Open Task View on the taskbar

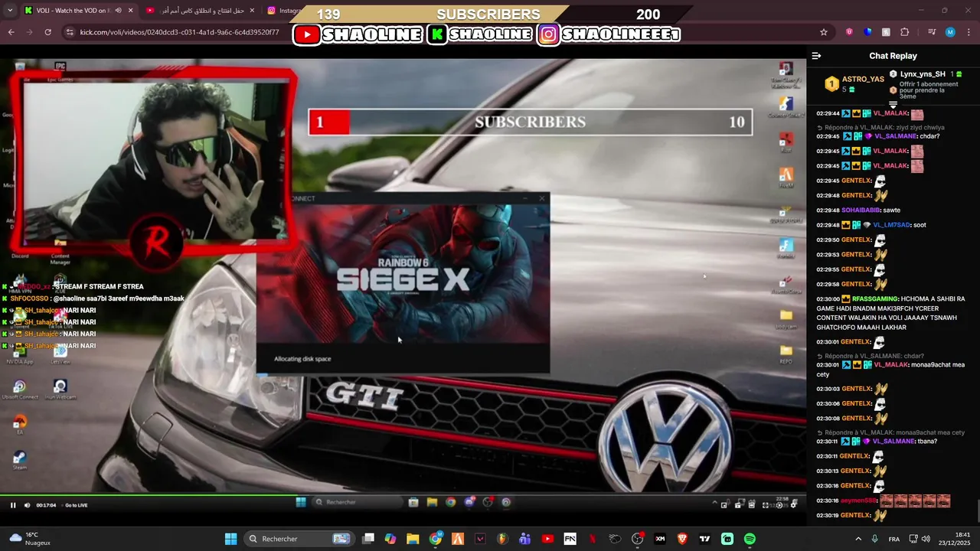(368, 539)
